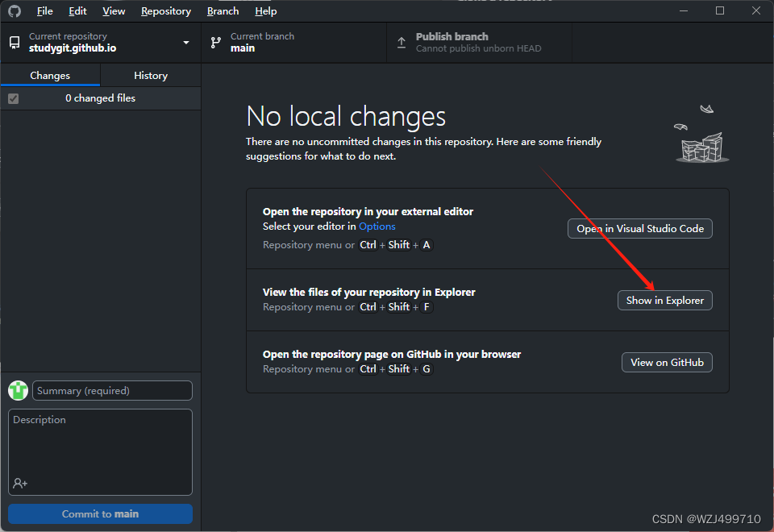This screenshot has width=774, height=532.
Task: Click the Publish branch button
Action: pos(479,43)
